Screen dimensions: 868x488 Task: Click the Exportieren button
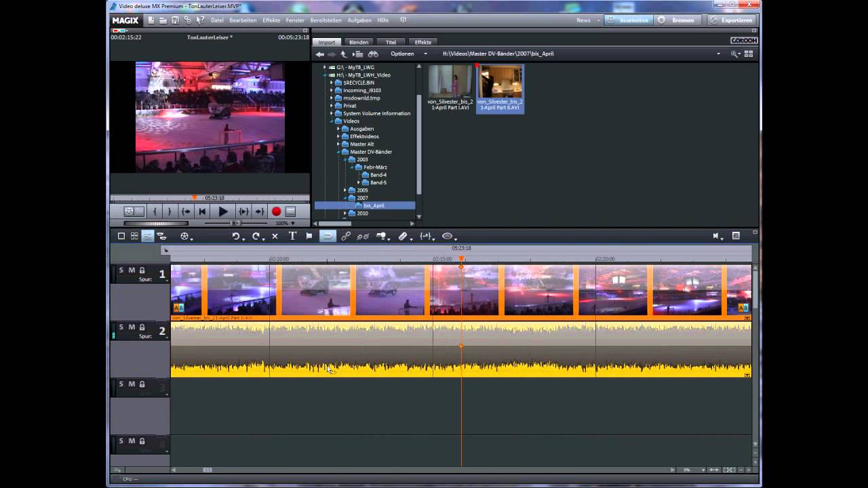pyautogui.click(x=732, y=20)
